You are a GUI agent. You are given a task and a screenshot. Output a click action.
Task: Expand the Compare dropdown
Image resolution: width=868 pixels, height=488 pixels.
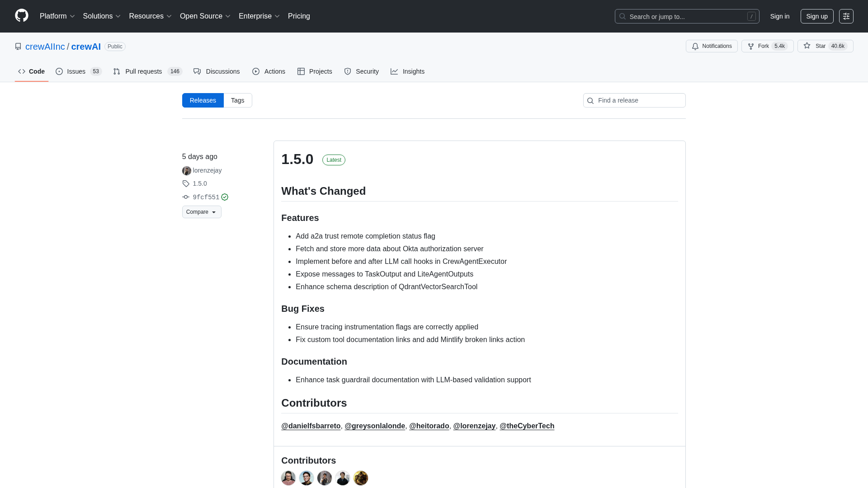point(201,212)
